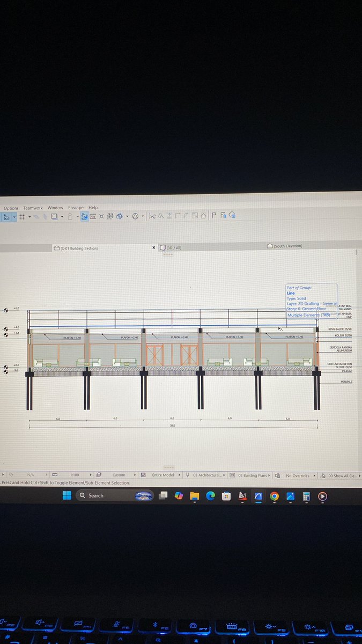This screenshot has height=644, width=362.
Task: Open the media player taskbar icon
Action: [x=322, y=496]
